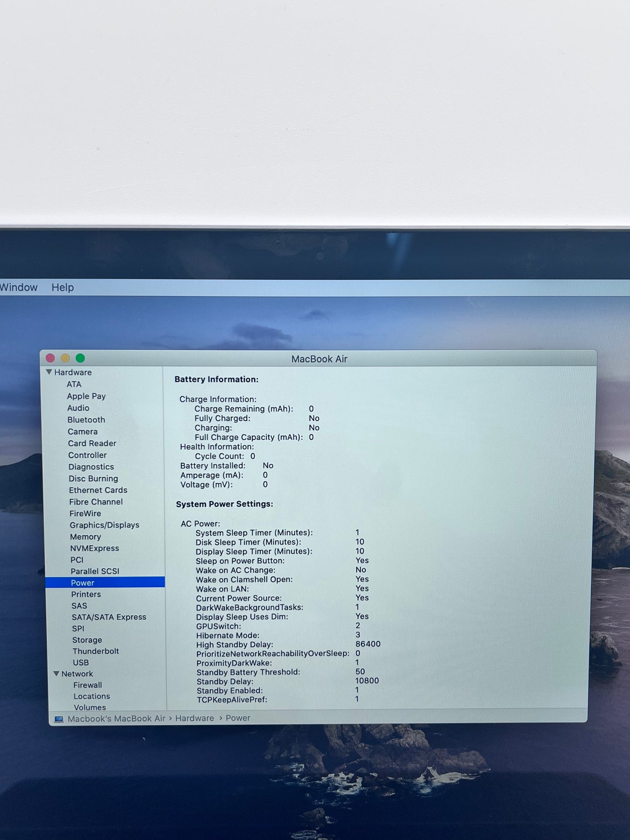Zoom window with the green button
630x840 pixels.
tap(80, 358)
